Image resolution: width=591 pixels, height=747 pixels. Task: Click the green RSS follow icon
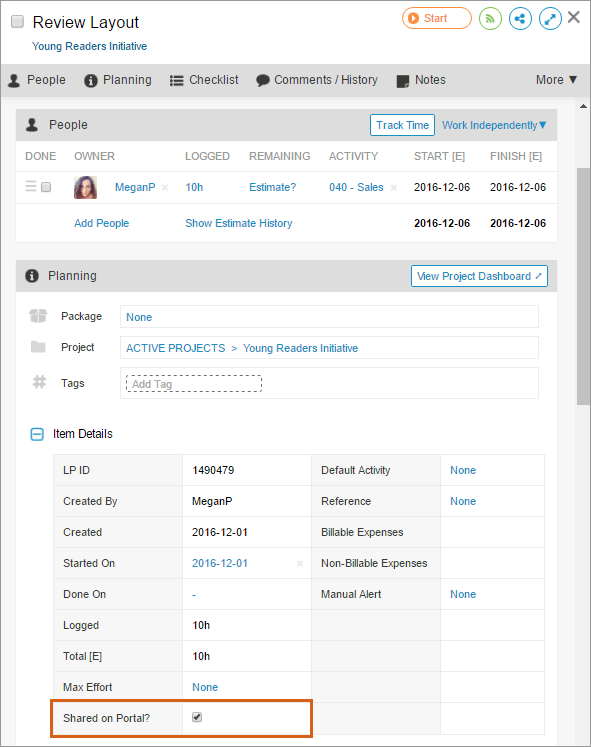click(490, 19)
